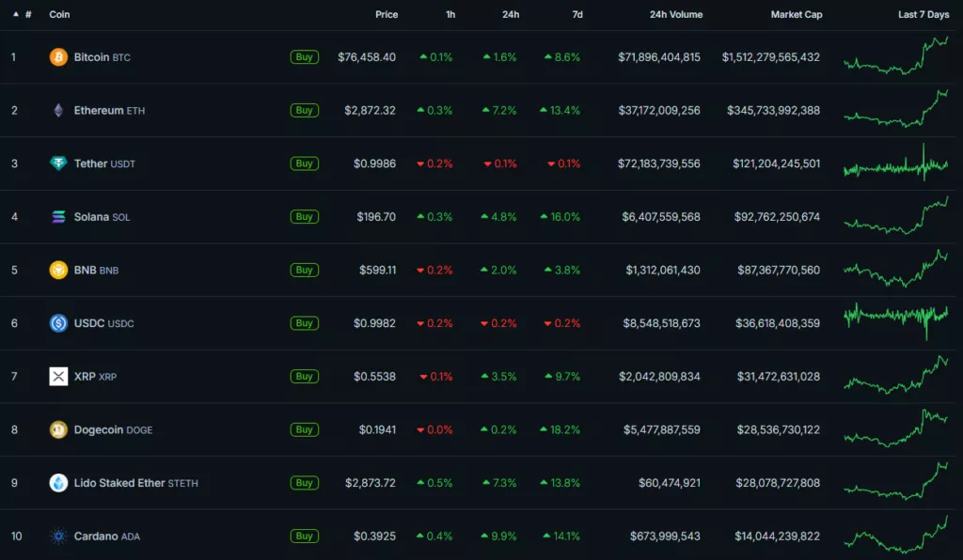The image size is (963, 560).
Task: Open the XRP coin name link
Action: pyautogui.click(x=95, y=376)
